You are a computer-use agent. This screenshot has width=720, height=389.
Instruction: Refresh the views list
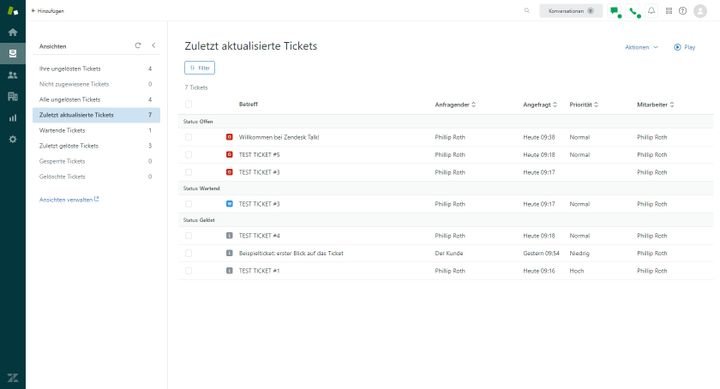[138, 45]
